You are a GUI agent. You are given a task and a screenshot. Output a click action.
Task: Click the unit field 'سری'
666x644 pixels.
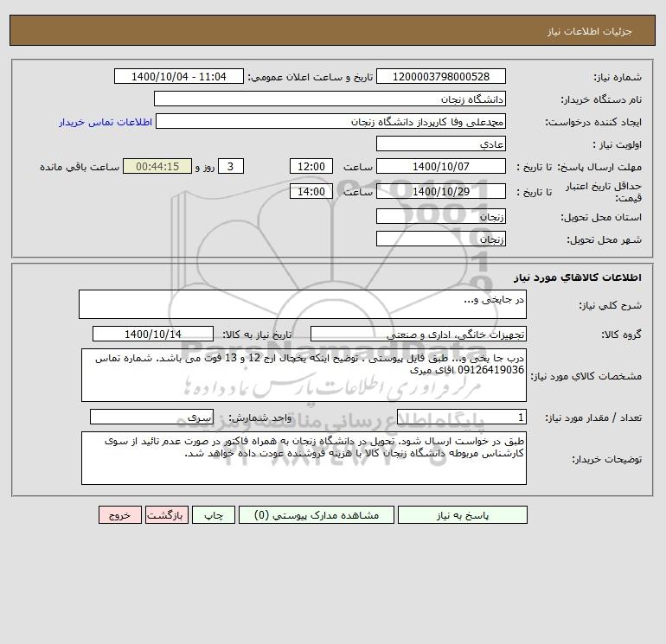pos(151,417)
